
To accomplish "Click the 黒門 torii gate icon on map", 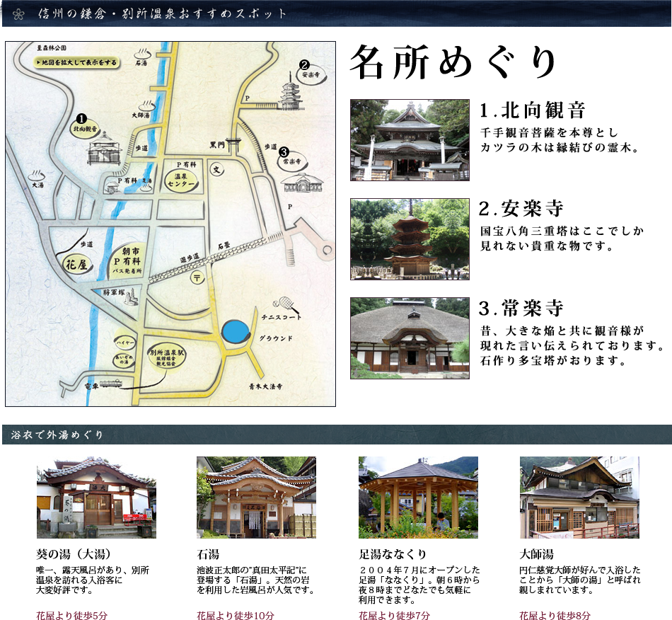I will coord(234,144).
